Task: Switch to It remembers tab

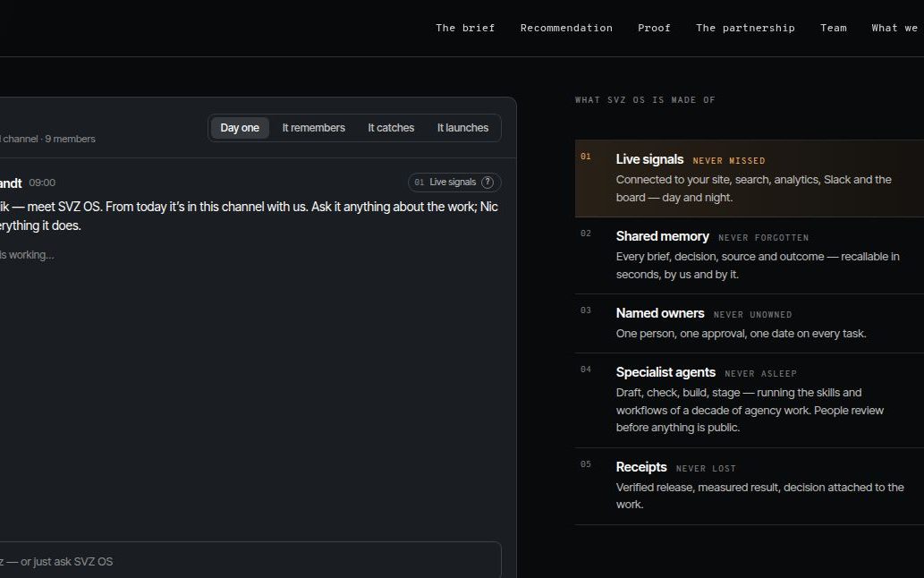Action: (313, 128)
